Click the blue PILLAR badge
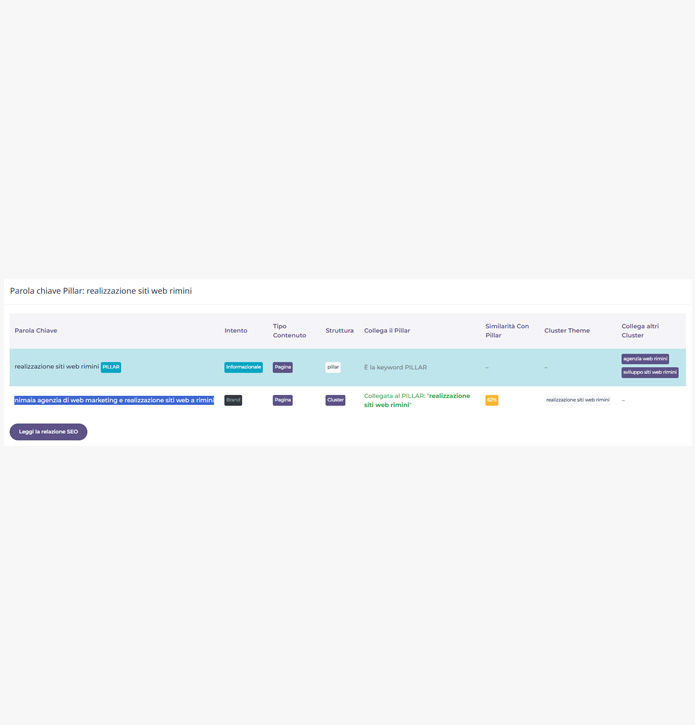This screenshot has height=725, width=695. (111, 367)
